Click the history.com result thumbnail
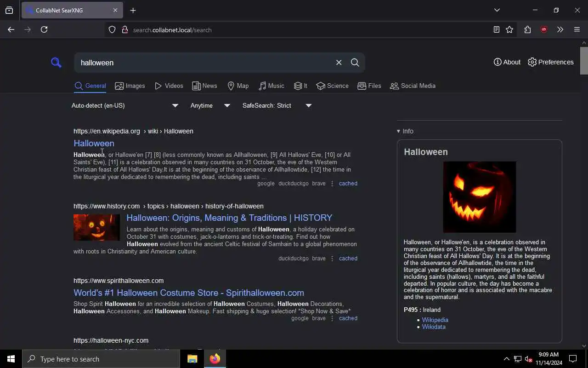 pos(96,227)
